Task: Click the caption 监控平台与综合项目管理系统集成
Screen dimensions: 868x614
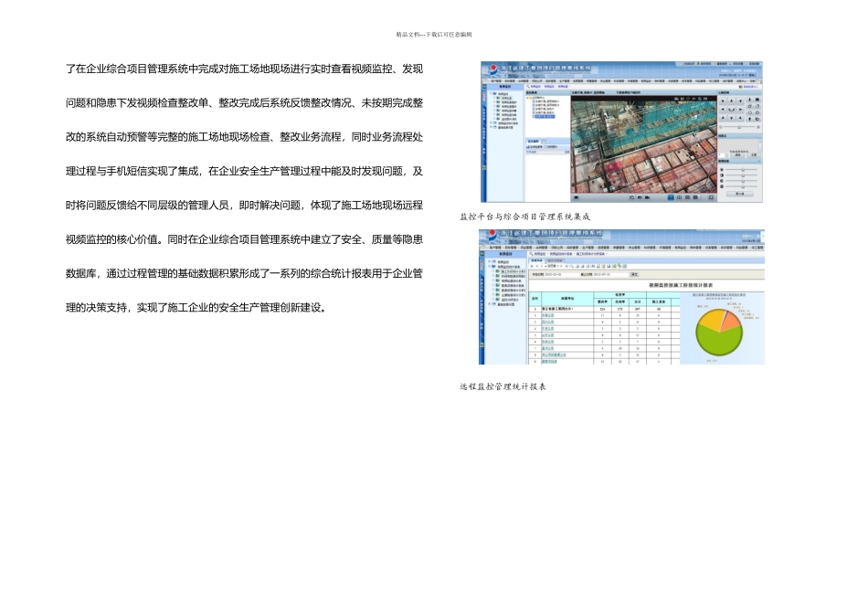Action: tap(524, 217)
